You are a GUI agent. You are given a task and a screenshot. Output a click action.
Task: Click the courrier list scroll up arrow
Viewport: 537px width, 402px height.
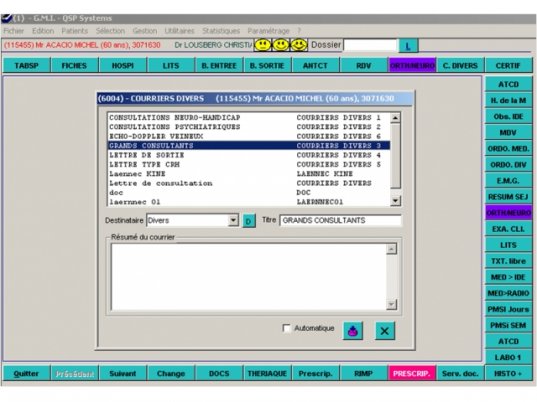pyautogui.click(x=395, y=118)
